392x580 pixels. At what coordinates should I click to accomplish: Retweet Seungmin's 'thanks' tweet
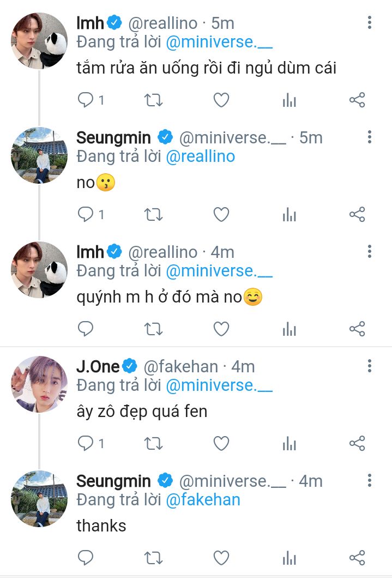click(153, 558)
